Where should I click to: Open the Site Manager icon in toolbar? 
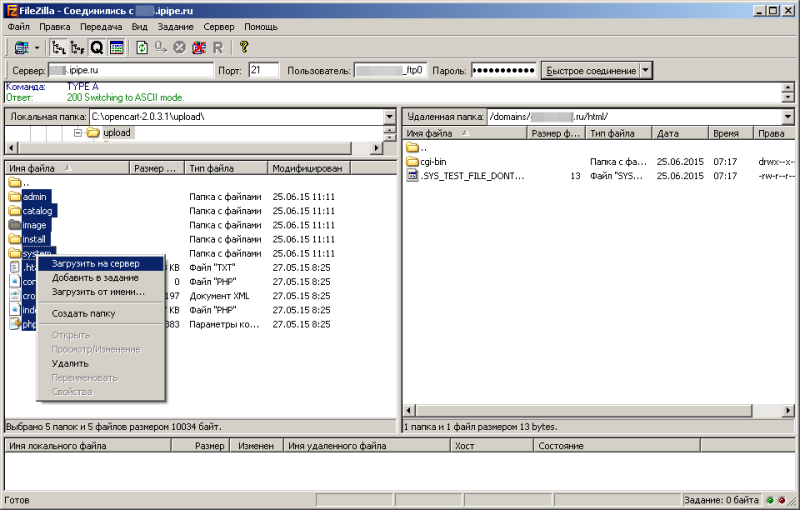[20, 47]
